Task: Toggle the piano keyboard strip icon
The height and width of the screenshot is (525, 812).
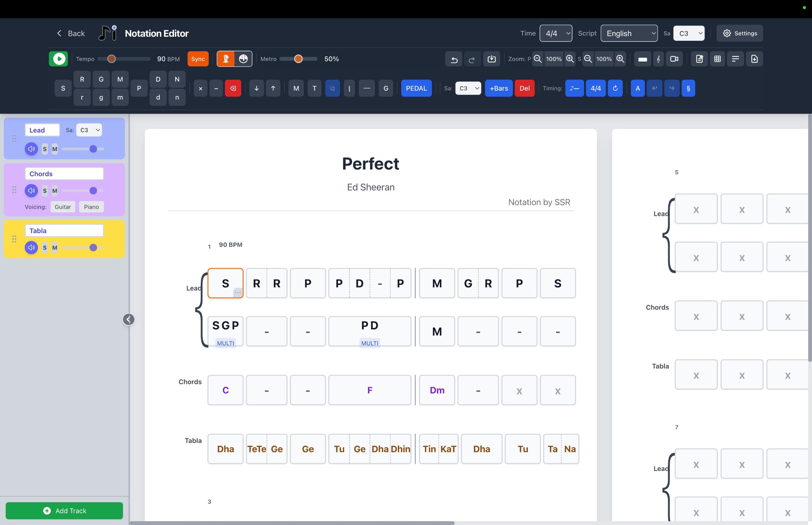Action: click(x=643, y=59)
